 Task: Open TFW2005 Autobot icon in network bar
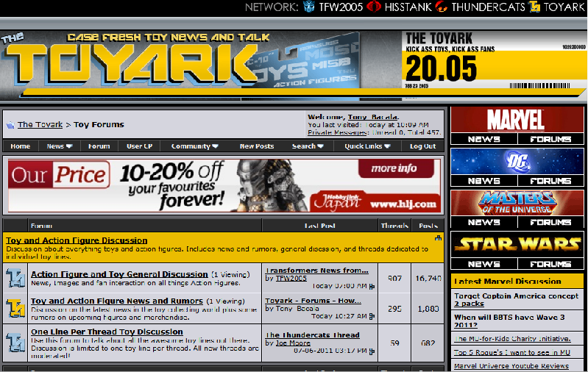(309, 7)
